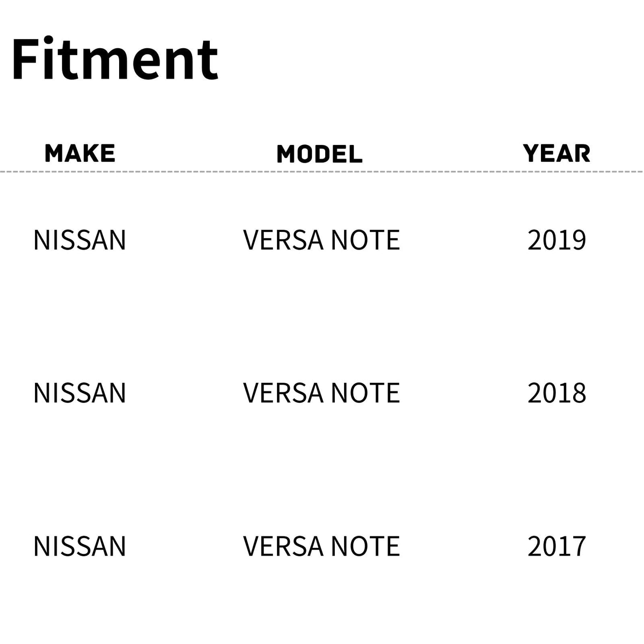Click the word NOTE in the 2018 row
This screenshot has height=644, width=644.
pos(365,393)
